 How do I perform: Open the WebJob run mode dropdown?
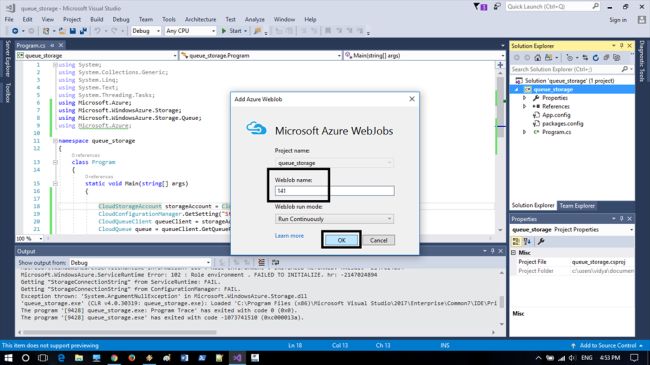(x=334, y=219)
